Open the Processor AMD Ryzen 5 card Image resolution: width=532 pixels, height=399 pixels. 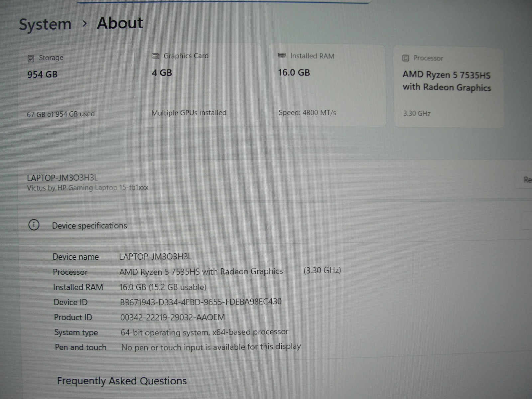449,87
